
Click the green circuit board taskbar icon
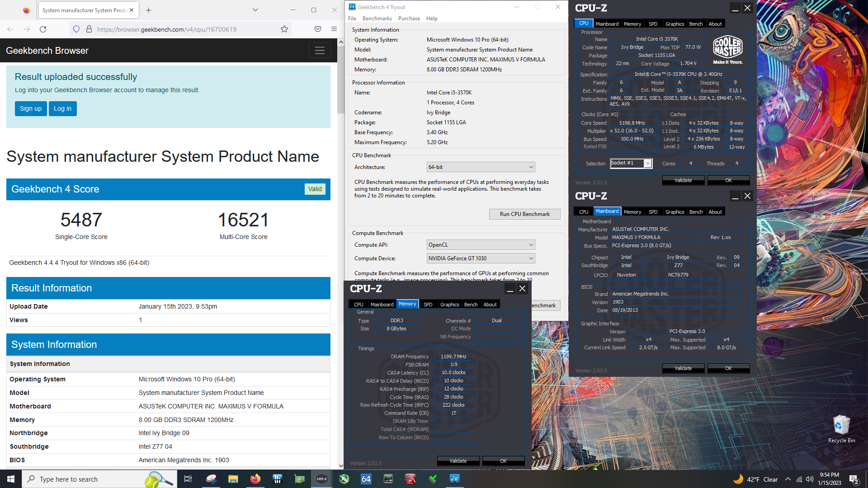click(x=300, y=479)
